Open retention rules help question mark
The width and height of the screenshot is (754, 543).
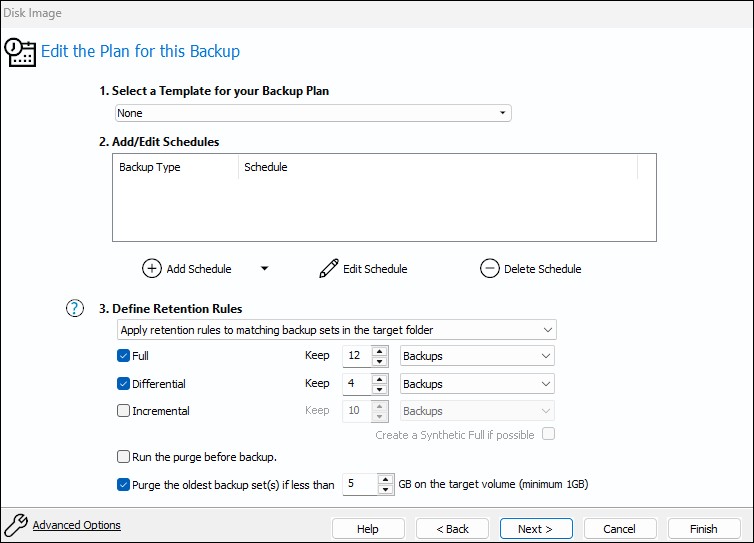[x=75, y=308]
